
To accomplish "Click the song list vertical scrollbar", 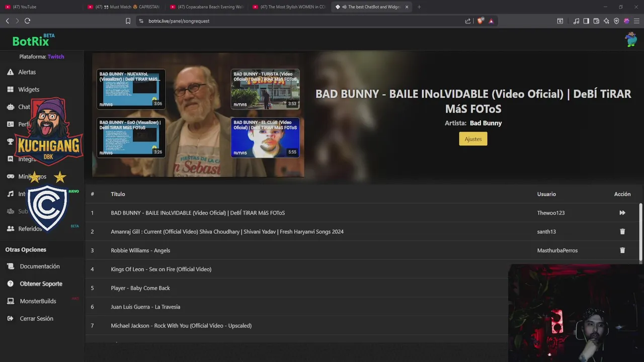I will 640,232.
